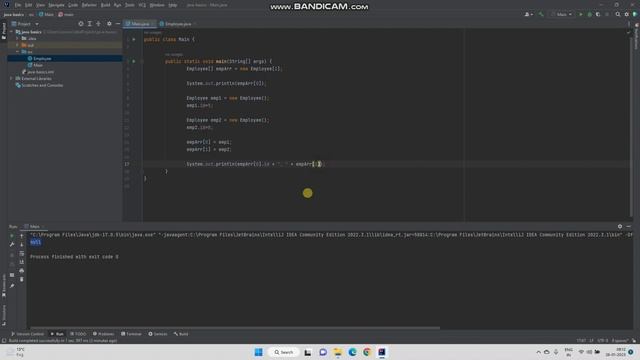This screenshot has height=360, width=640.
Task: Click run gutter icon beside class Main
Action: [133, 40]
